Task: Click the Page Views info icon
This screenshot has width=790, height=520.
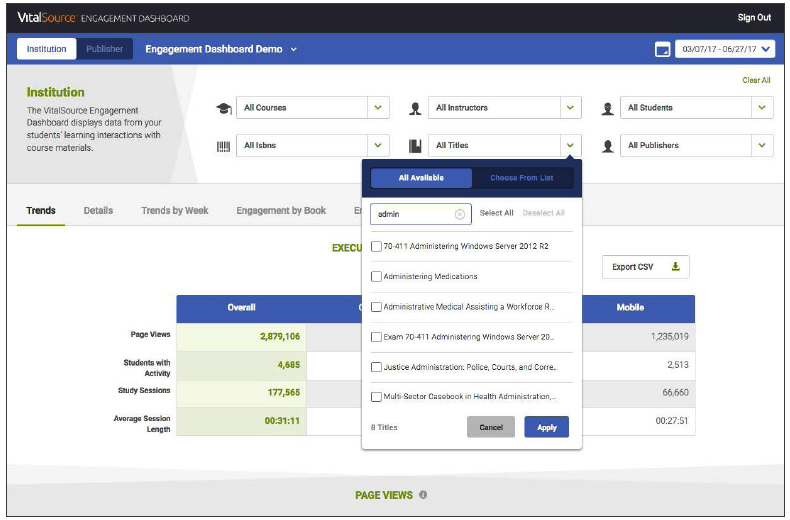Action: coord(423,495)
